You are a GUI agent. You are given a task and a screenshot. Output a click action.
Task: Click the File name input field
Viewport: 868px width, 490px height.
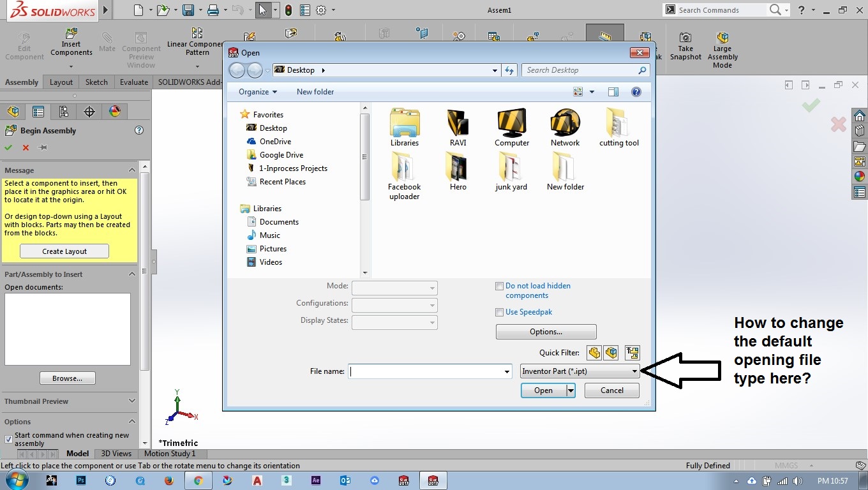coord(426,371)
